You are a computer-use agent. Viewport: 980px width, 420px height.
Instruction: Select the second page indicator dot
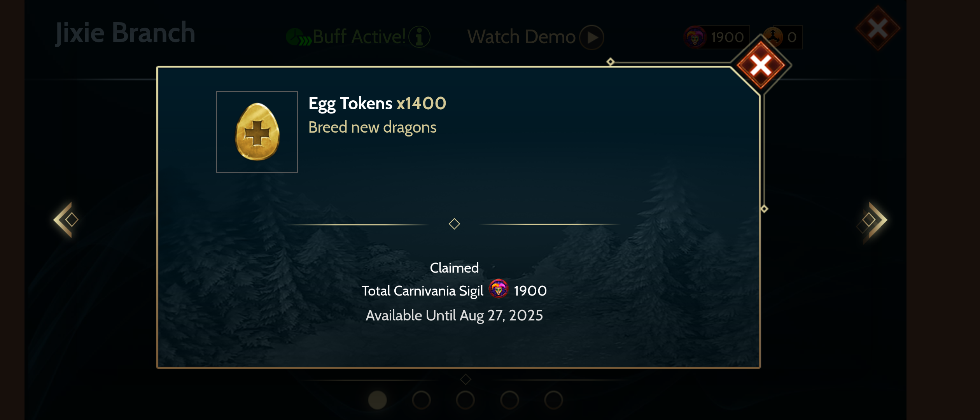(x=421, y=400)
